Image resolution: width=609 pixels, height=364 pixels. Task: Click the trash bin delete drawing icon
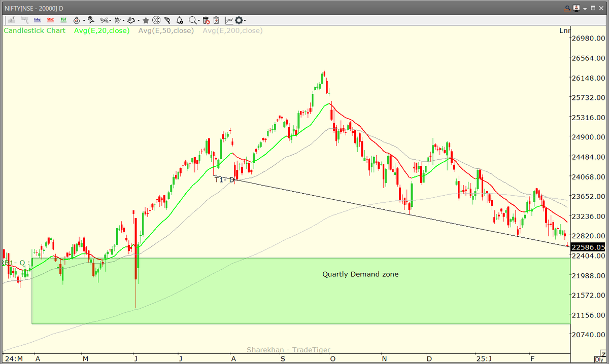pyautogui.click(x=206, y=20)
